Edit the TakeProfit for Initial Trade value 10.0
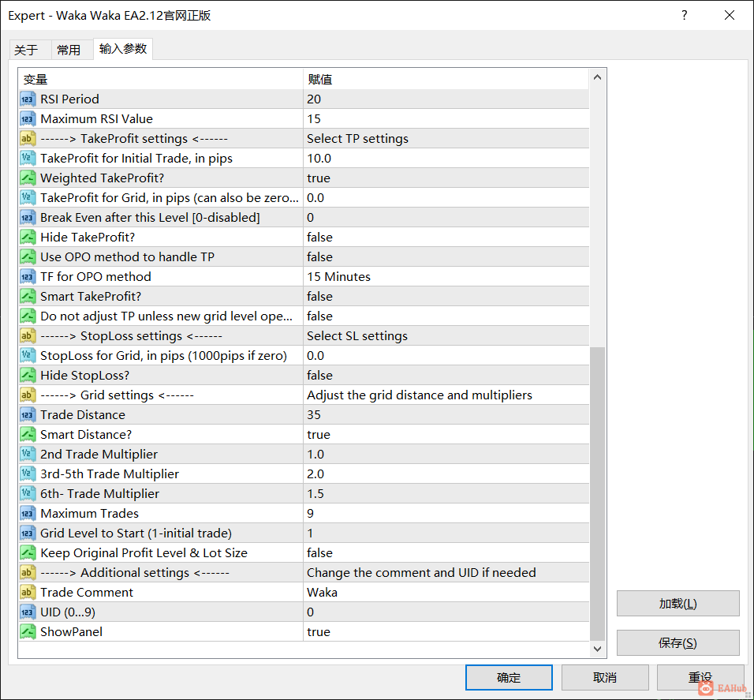The image size is (754, 700). tap(446, 159)
